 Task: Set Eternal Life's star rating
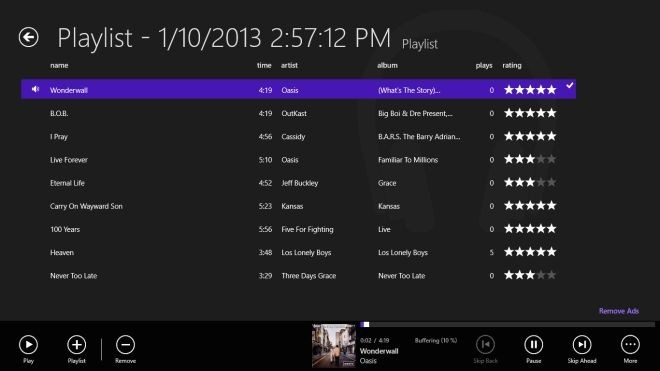click(530, 182)
